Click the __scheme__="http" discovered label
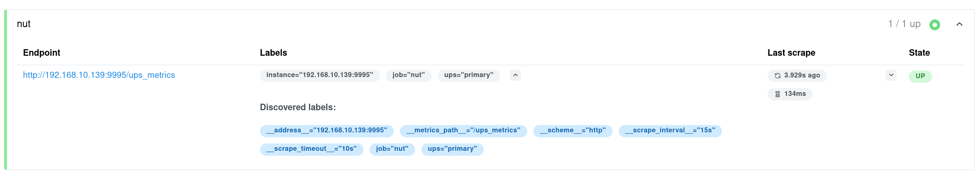The image size is (980, 175). click(x=573, y=131)
